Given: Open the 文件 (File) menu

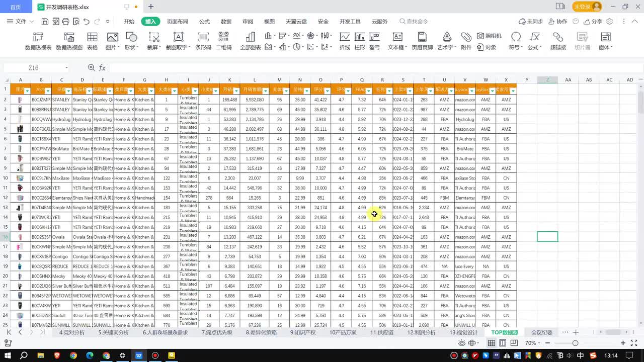Looking at the screenshot, I should pyautogui.click(x=20, y=22).
